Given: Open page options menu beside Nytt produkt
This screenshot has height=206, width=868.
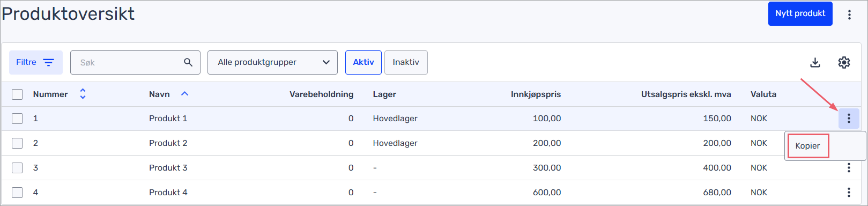Looking at the screenshot, I should (x=849, y=14).
